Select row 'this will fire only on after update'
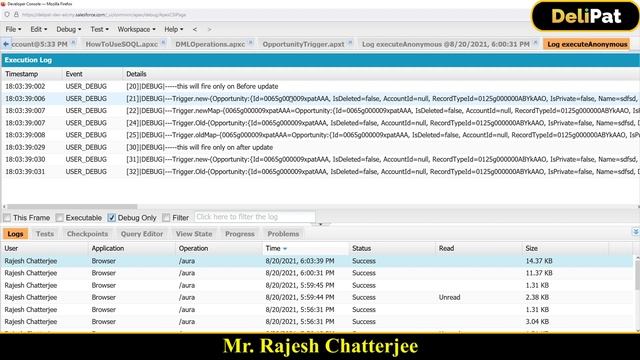Screen dimensions: 640x360 click(x=320, y=147)
